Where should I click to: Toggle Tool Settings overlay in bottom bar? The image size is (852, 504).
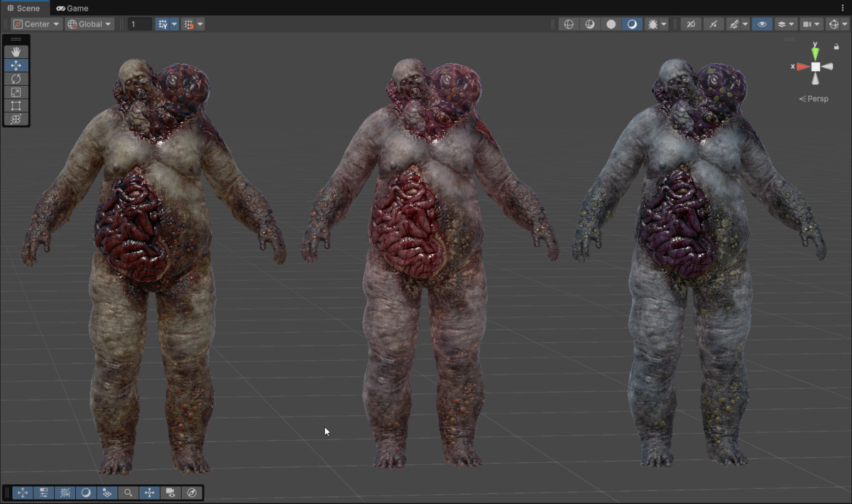click(43, 493)
